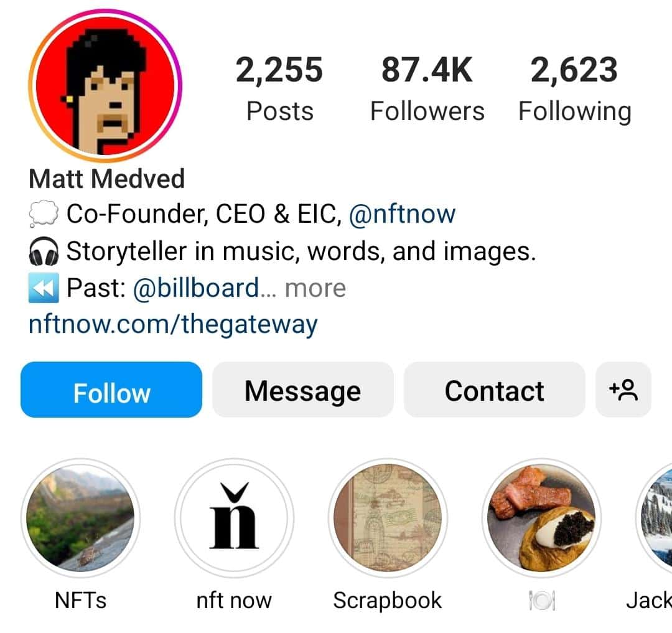This screenshot has width=672, height=633.
Task: Click the add-person suggestions icon
Action: pos(624,390)
